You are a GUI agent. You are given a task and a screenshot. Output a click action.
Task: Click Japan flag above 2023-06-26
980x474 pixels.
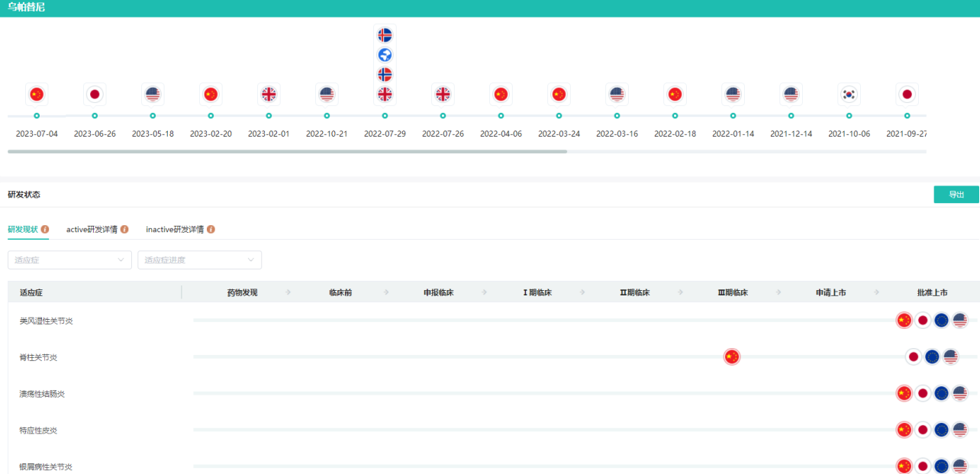95,94
